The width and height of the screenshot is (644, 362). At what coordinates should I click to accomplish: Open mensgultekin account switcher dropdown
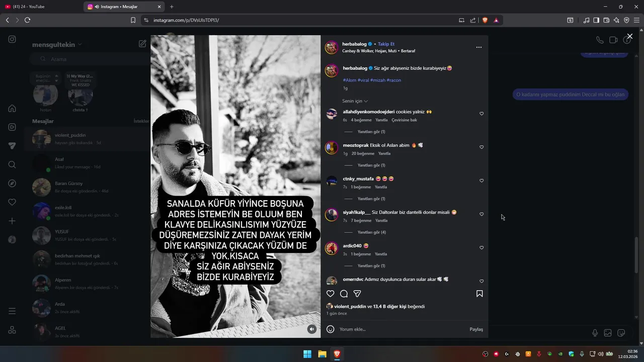click(x=57, y=45)
